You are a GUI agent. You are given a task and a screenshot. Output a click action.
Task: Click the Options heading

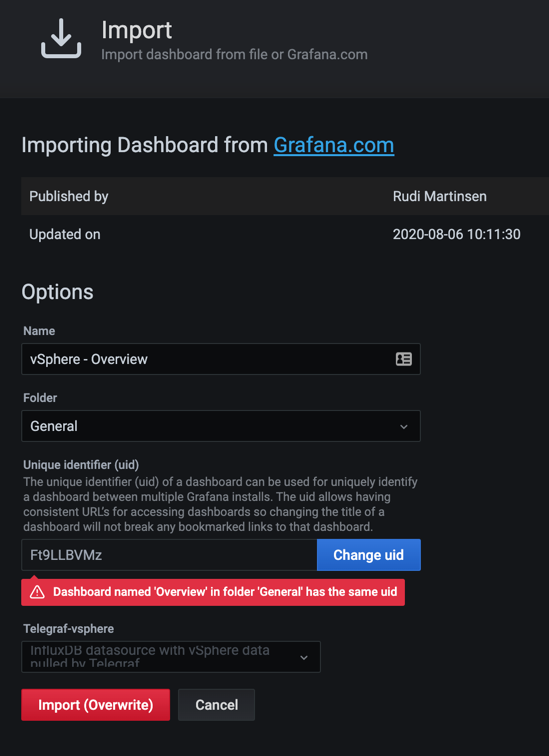point(57,292)
